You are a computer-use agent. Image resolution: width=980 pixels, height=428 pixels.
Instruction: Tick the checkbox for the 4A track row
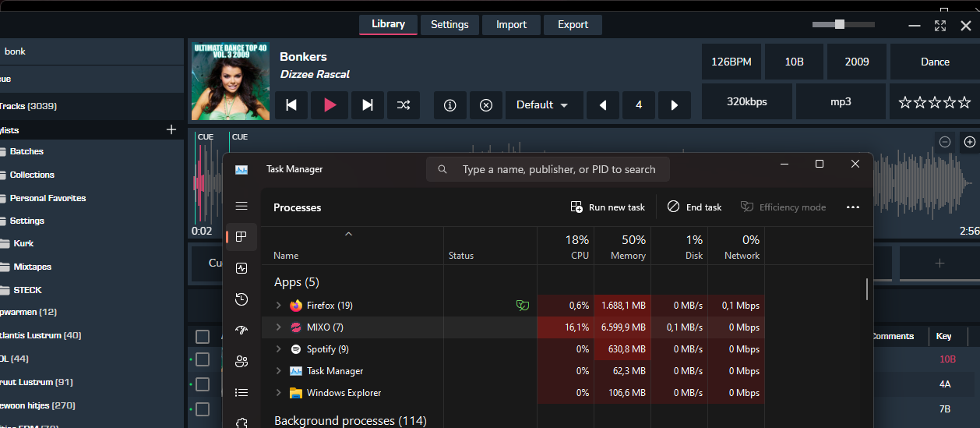[x=203, y=384]
